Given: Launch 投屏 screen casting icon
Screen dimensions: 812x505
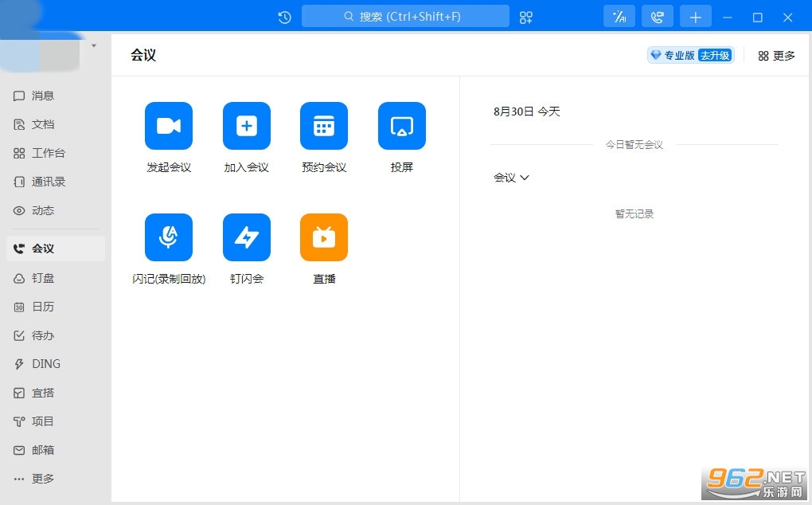Looking at the screenshot, I should tap(402, 126).
